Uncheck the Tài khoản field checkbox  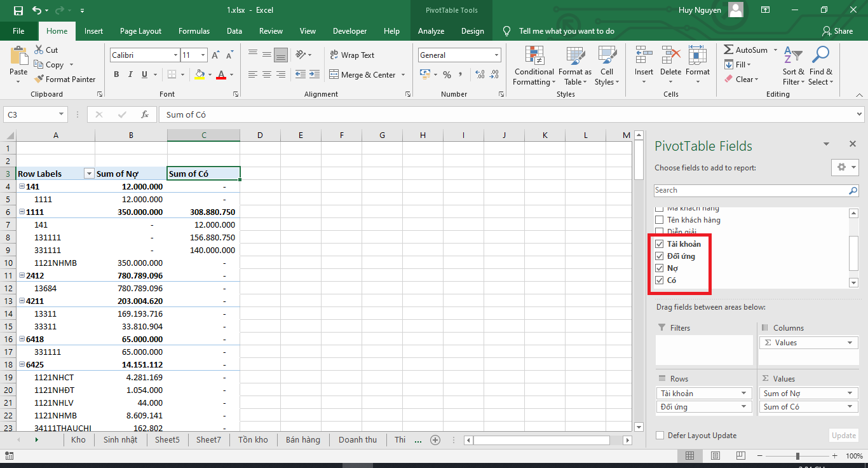pyautogui.click(x=660, y=244)
